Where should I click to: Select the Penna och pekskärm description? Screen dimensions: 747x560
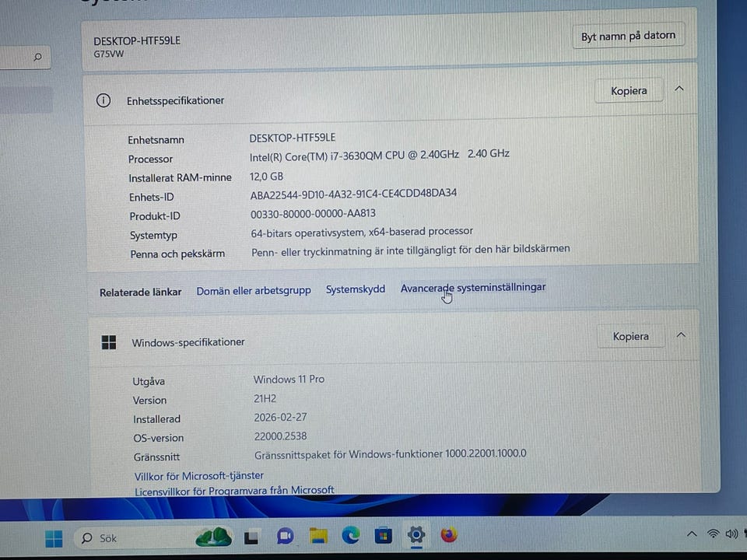point(411,250)
